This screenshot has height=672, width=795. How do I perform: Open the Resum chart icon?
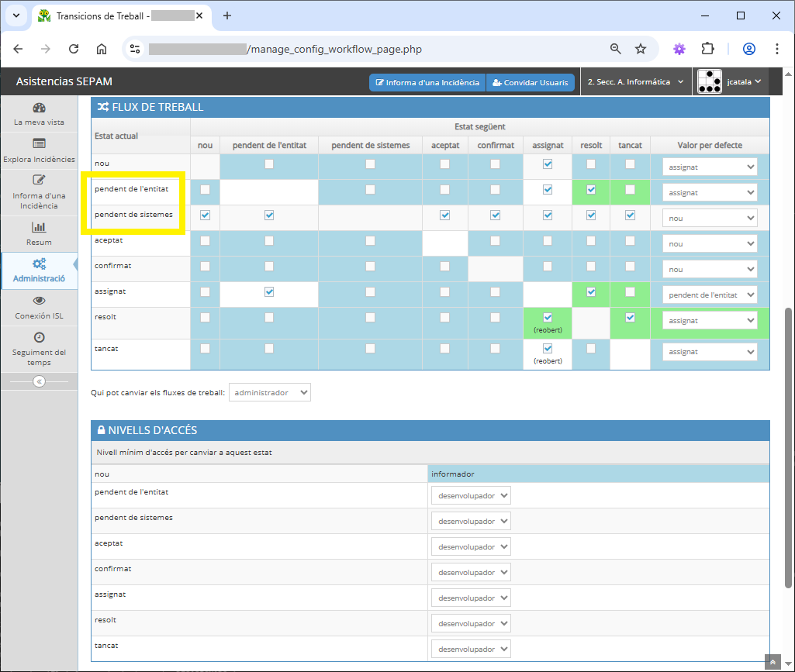pos(39,227)
